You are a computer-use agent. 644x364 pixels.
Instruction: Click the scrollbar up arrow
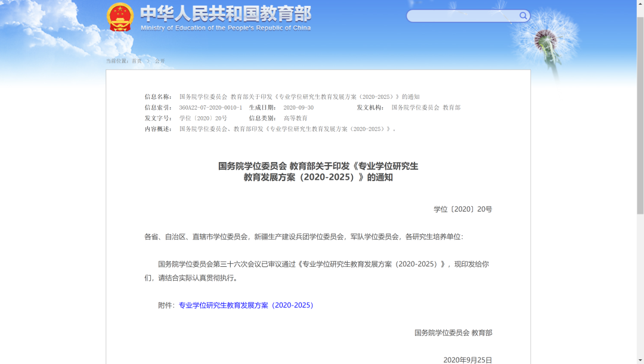click(640, 4)
